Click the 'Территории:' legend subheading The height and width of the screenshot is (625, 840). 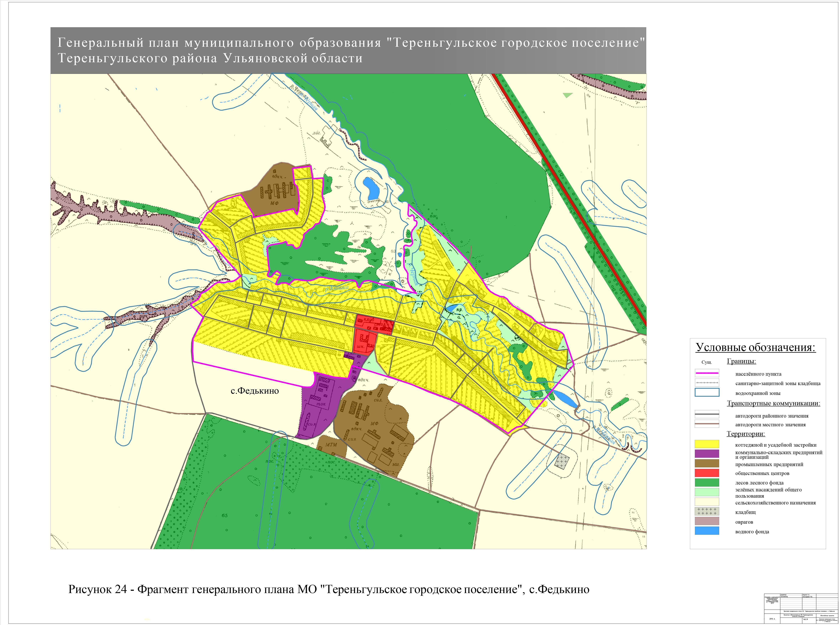(746, 434)
